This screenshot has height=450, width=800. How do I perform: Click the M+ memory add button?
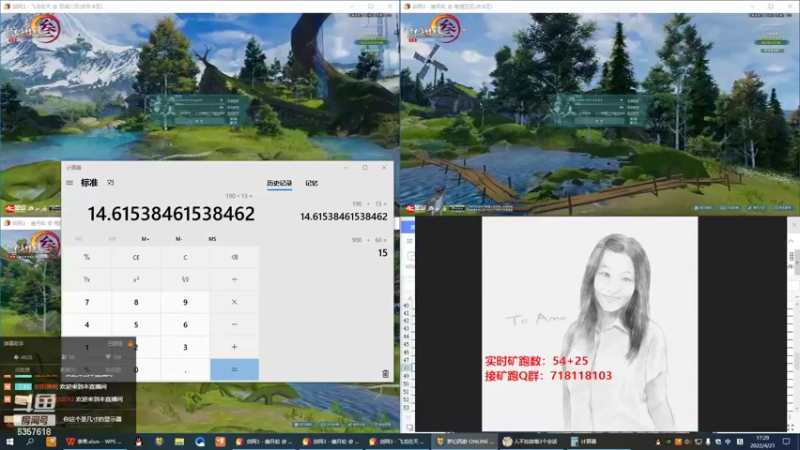[145, 239]
